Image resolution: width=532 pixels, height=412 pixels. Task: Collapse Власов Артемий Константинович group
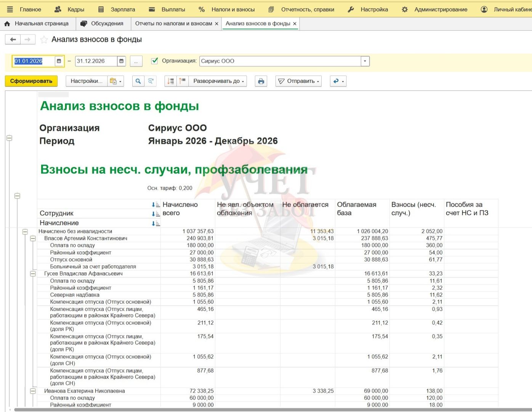33,238
